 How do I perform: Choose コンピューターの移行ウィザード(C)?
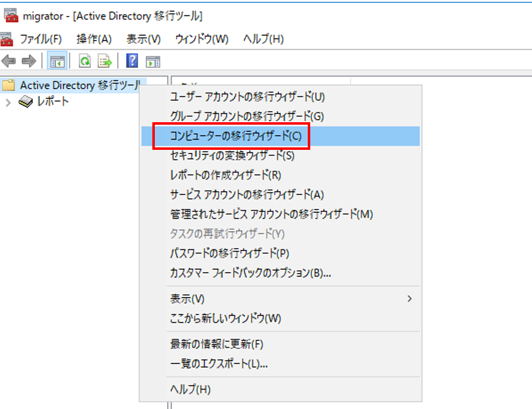click(281, 136)
